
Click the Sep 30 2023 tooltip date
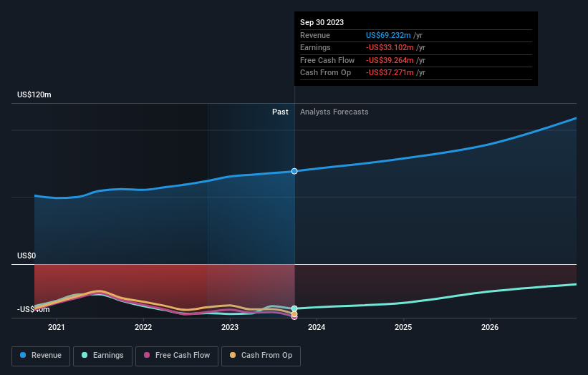point(322,22)
